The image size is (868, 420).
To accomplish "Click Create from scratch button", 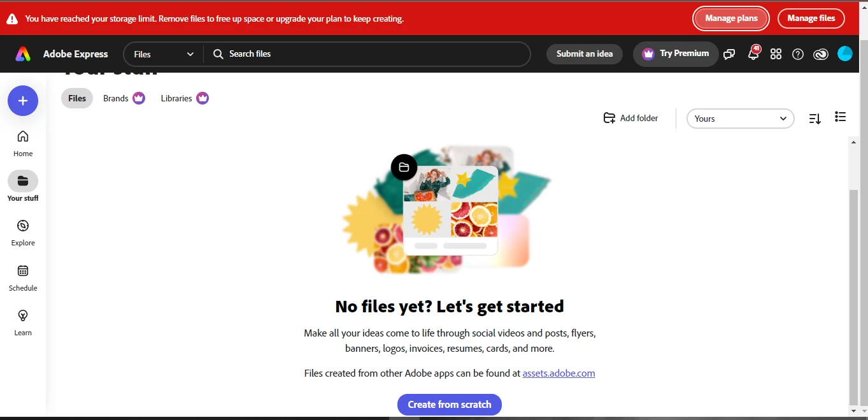I will point(450,405).
